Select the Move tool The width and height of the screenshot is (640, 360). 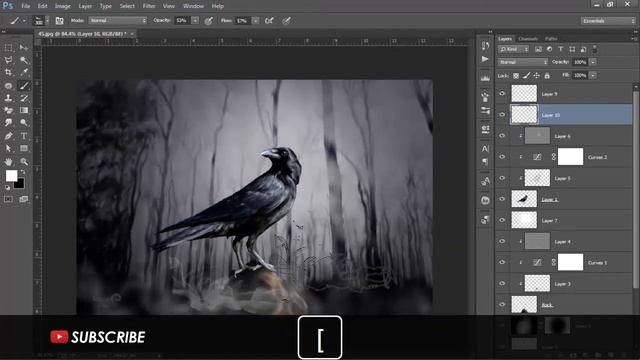[x=24, y=48]
